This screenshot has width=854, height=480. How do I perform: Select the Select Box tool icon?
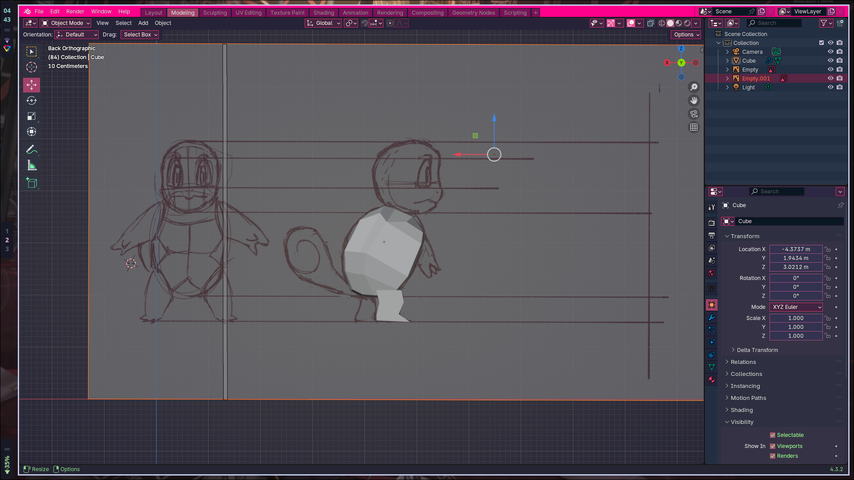32,52
